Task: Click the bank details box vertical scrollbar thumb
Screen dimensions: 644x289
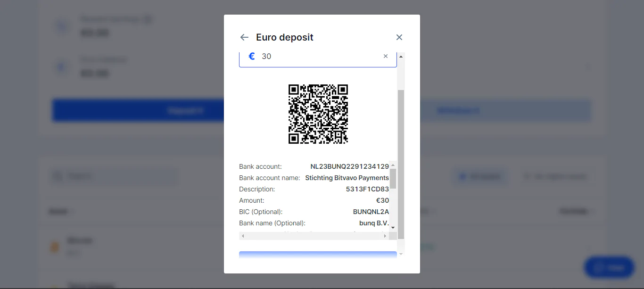Action: point(393,179)
